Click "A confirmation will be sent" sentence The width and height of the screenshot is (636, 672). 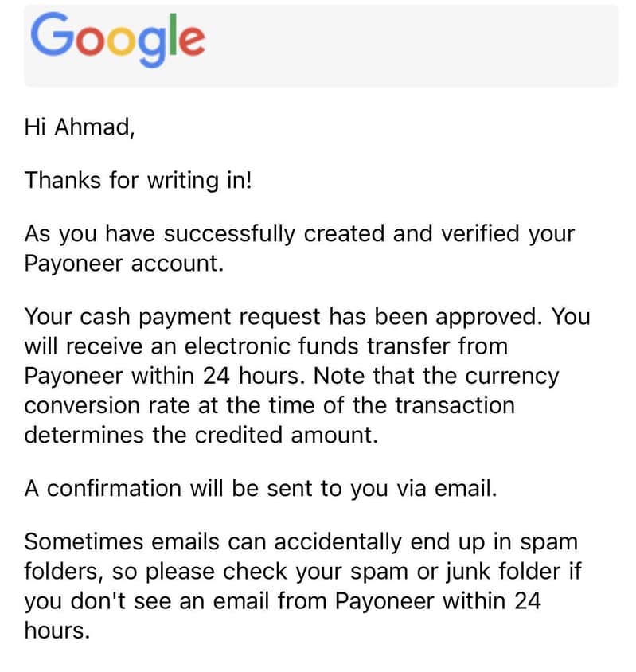coord(168,489)
